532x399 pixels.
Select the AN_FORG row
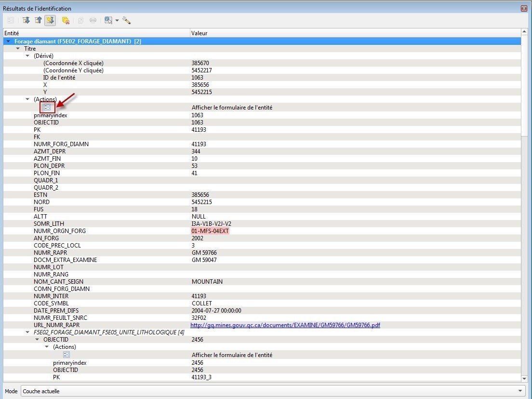click(x=262, y=238)
